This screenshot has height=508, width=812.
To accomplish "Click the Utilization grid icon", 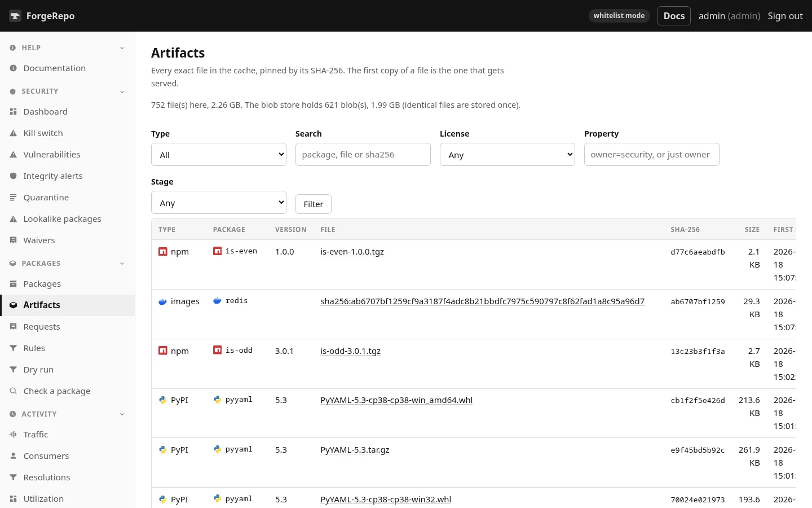I will 13,499.
